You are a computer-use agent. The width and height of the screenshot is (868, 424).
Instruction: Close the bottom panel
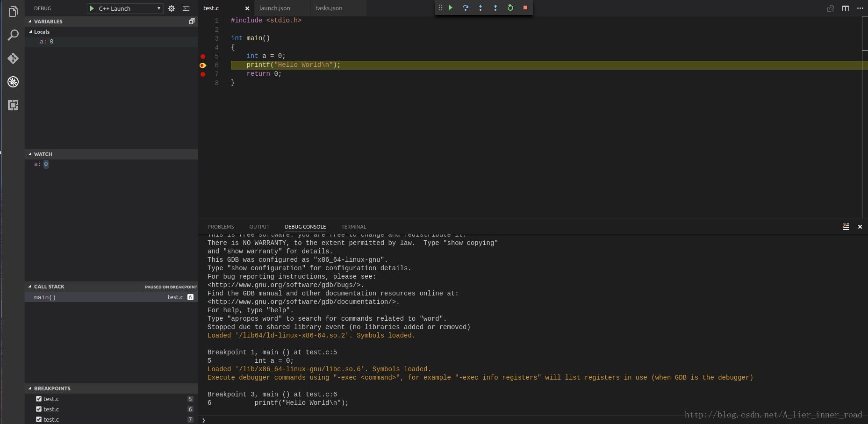pyautogui.click(x=860, y=227)
